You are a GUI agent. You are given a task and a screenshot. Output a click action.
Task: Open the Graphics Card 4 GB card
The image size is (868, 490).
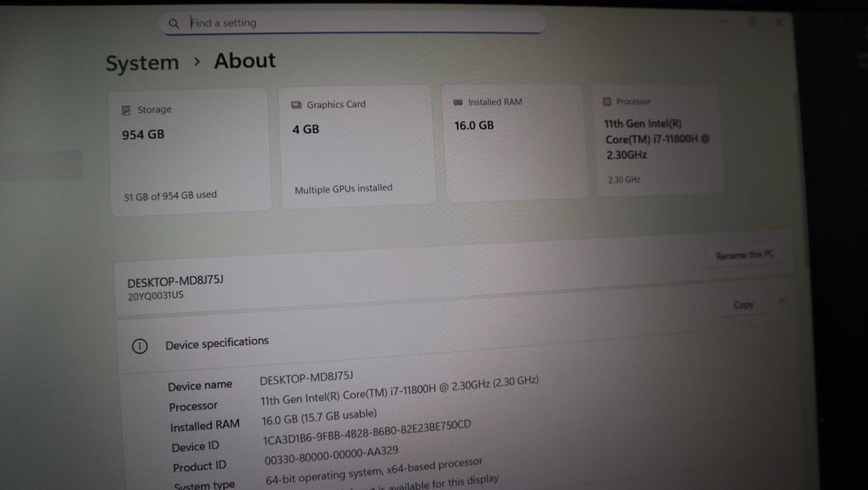[357, 147]
